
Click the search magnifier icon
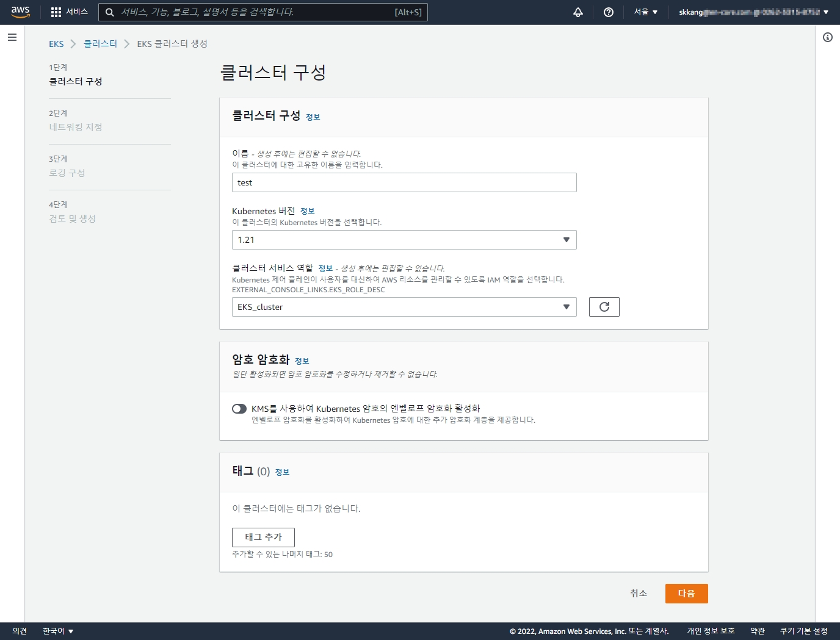point(110,12)
